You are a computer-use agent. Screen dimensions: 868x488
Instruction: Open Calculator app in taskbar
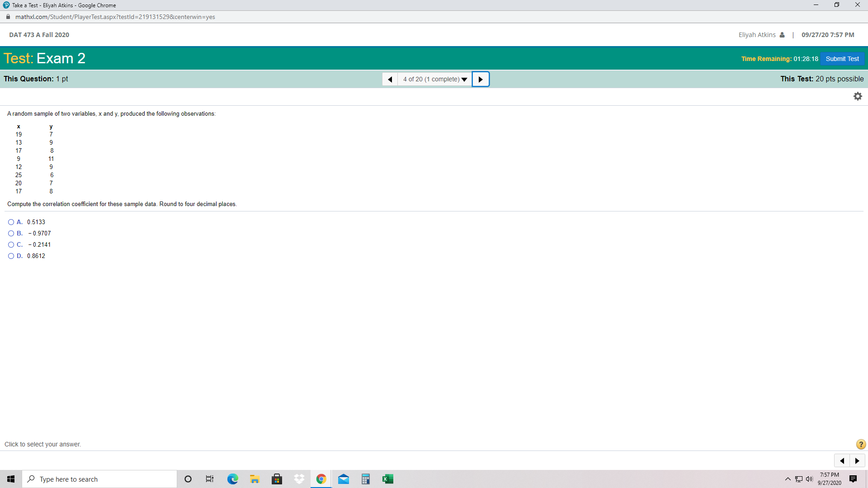366,479
